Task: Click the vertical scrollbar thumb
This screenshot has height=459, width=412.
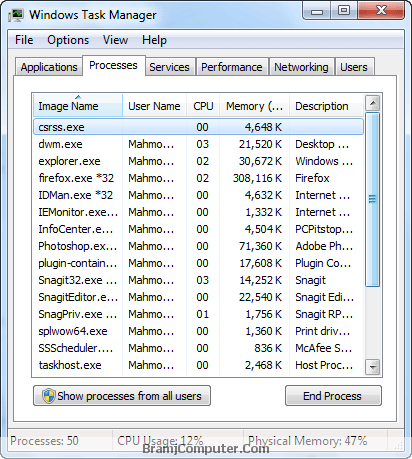Action: point(373,199)
